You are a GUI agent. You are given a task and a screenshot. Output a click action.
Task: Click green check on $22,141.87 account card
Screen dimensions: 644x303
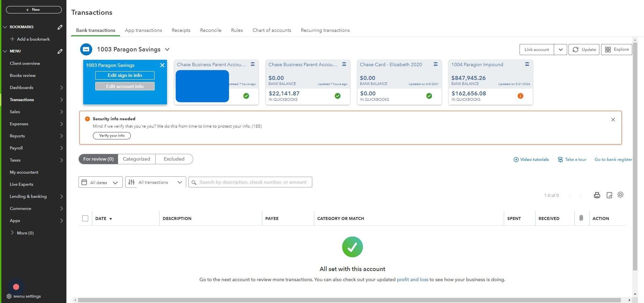pyautogui.click(x=337, y=96)
